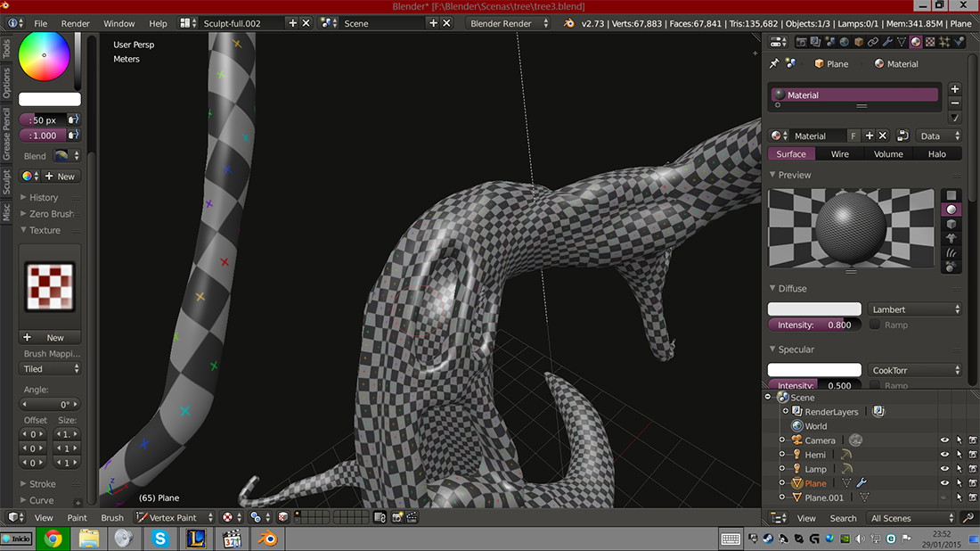This screenshot has width=980, height=551.
Task: Open the Render Layers properties tab
Action: 815,43
